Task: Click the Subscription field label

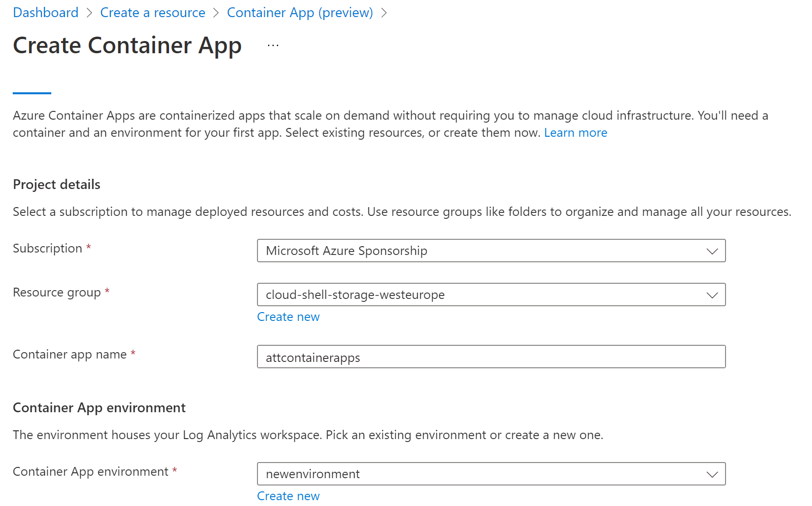Action: pos(47,249)
